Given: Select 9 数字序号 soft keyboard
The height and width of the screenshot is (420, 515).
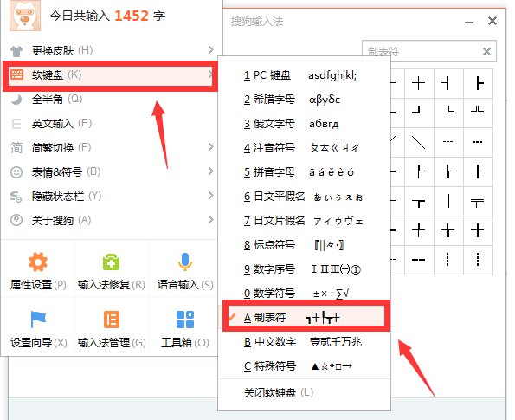Looking at the screenshot, I should pyautogui.click(x=304, y=269).
